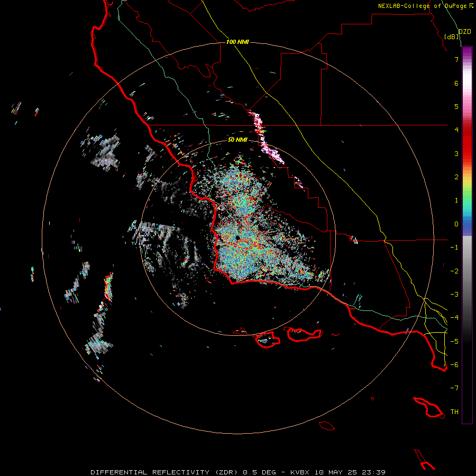Click the value 0 on the color scale
This screenshot has width=476, height=476.
pyautogui.click(x=456, y=224)
